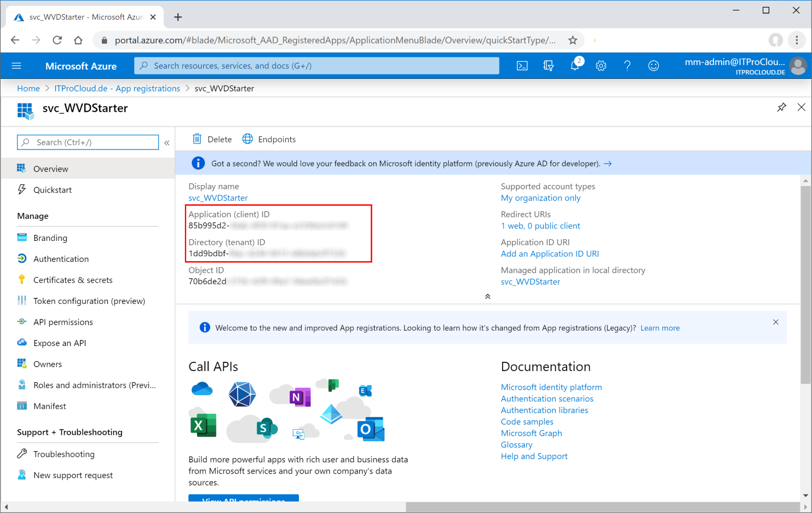Open the Directory + subscription filter icon

548,66
